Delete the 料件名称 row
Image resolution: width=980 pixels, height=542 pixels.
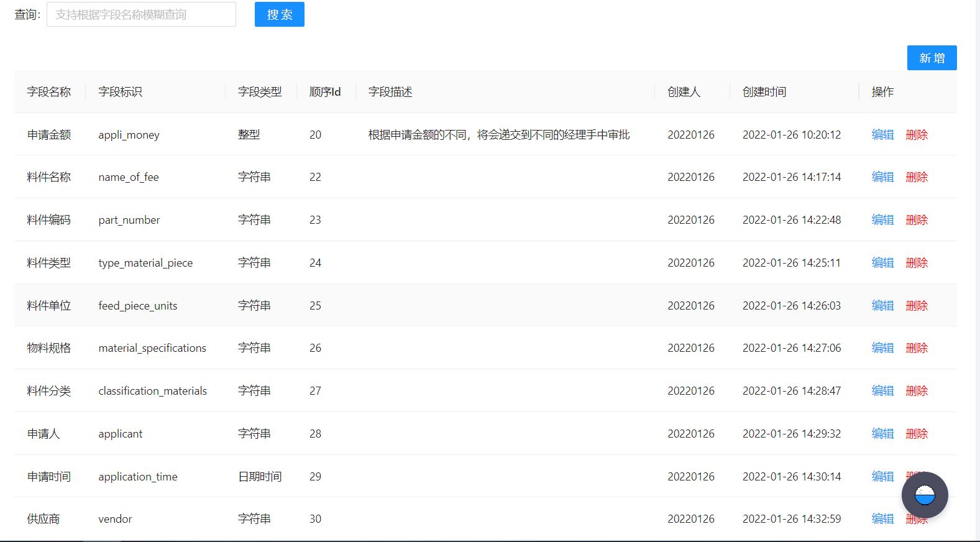pyautogui.click(x=917, y=177)
